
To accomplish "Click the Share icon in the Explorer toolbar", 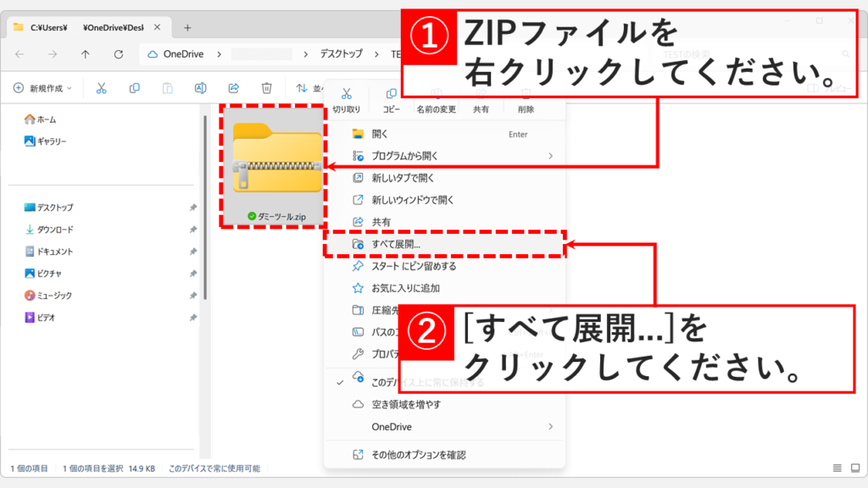I will tap(234, 87).
